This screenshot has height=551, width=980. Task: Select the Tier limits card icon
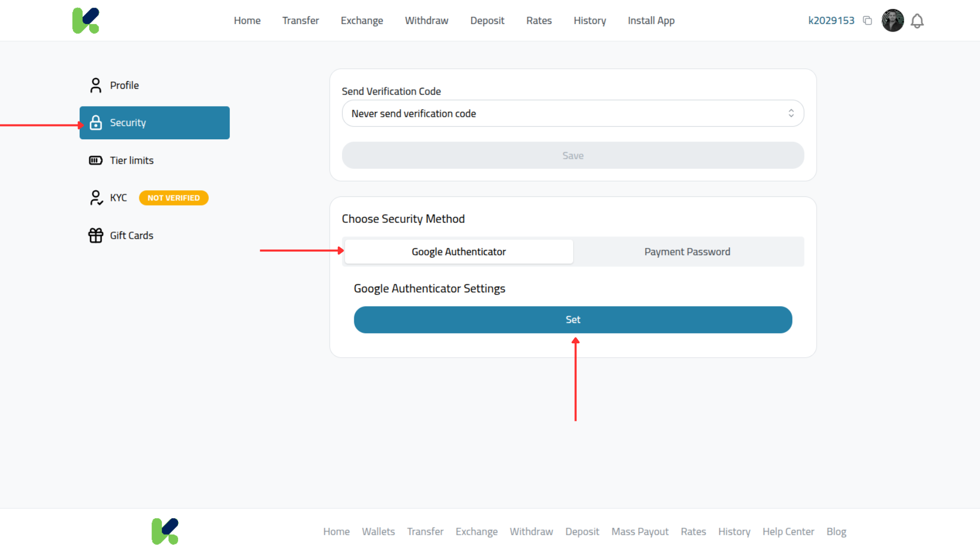click(95, 160)
